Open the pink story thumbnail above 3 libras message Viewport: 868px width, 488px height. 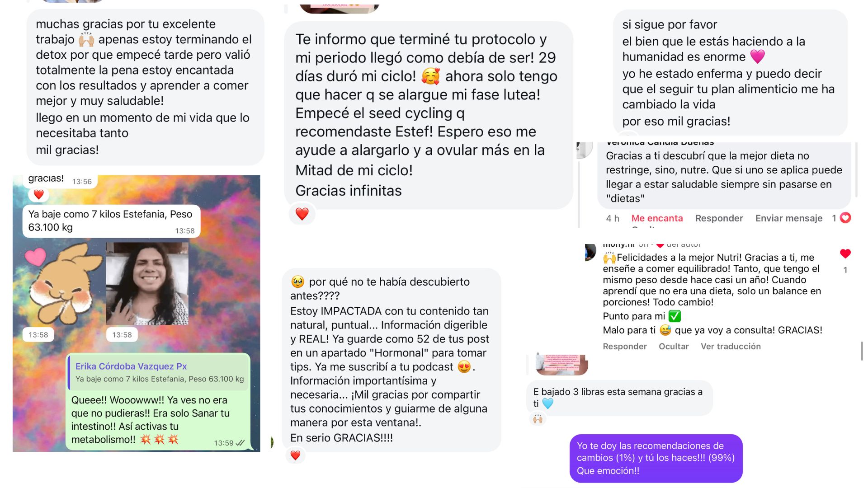(561, 364)
